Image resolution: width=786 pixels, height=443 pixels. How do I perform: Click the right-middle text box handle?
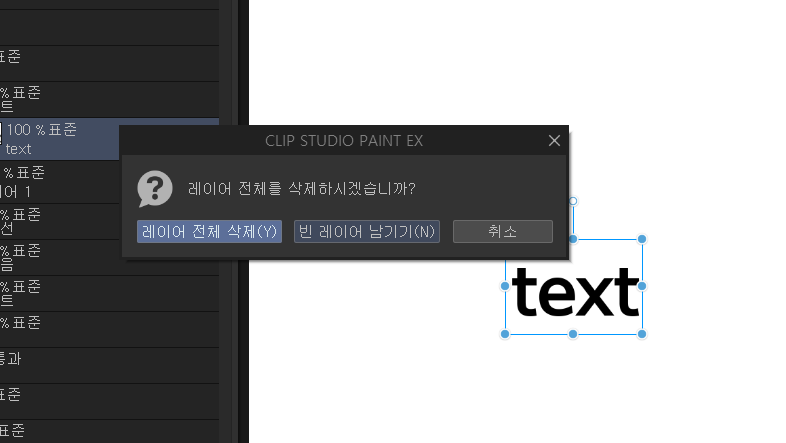pos(642,286)
